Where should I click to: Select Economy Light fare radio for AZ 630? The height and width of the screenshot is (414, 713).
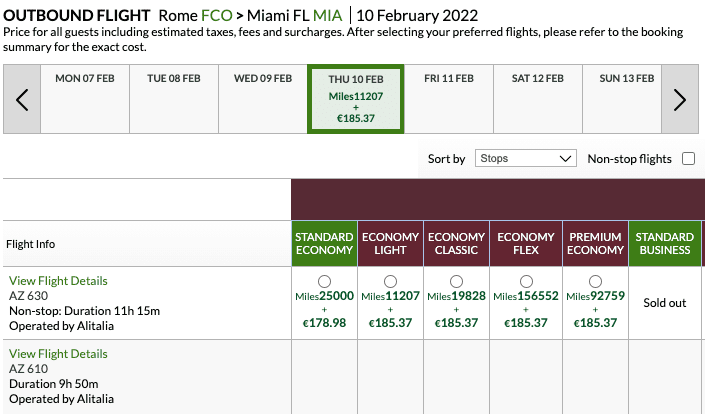(x=390, y=281)
